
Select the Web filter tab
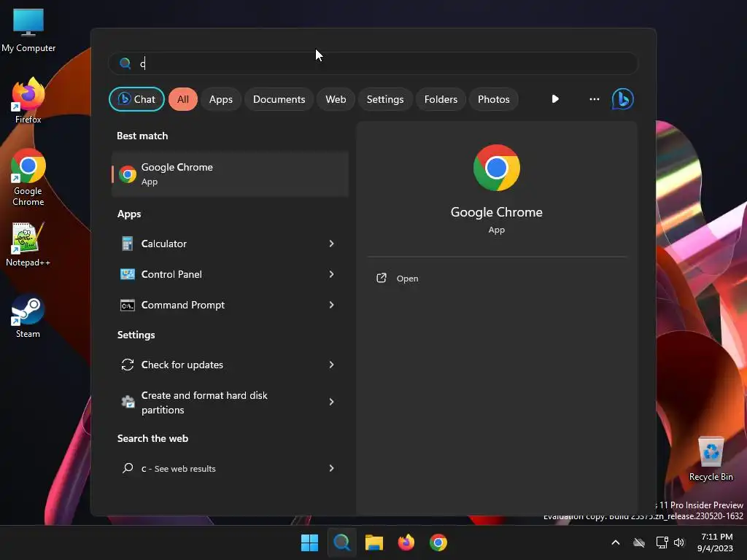pyautogui.click(x=336, y=99)
